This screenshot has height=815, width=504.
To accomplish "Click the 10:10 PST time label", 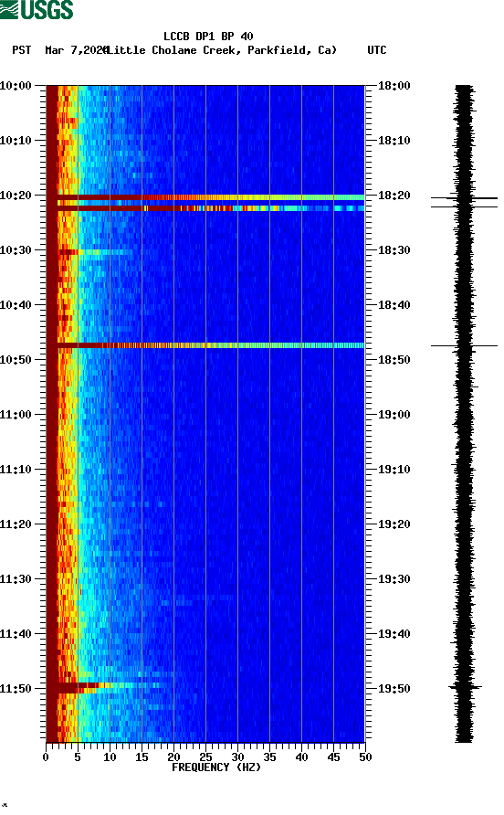I will point(16,141).
